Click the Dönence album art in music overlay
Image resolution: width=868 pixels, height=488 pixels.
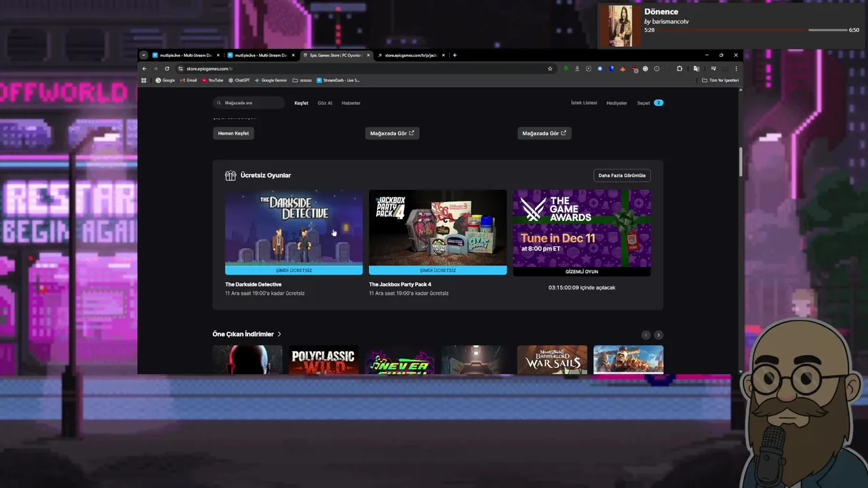tap(620, 26)
